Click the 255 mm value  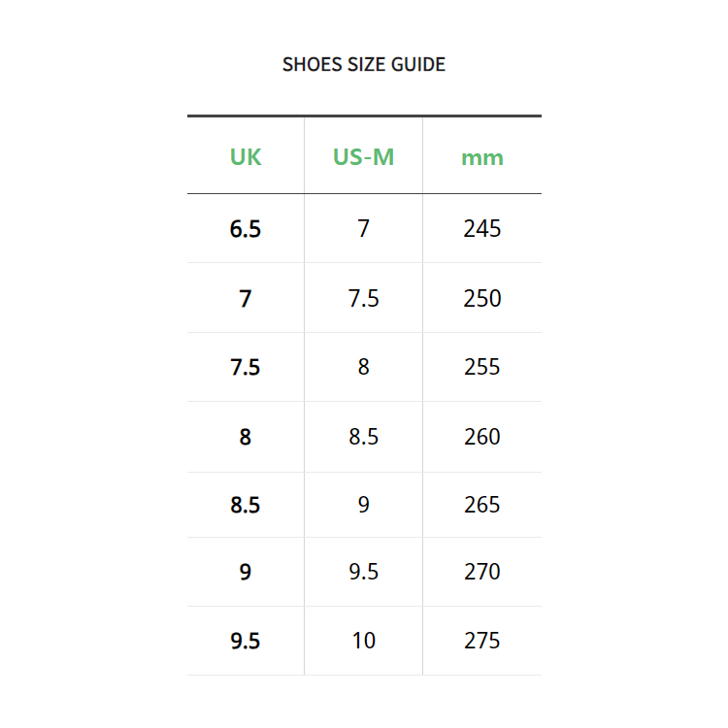[x=482, y=367]
